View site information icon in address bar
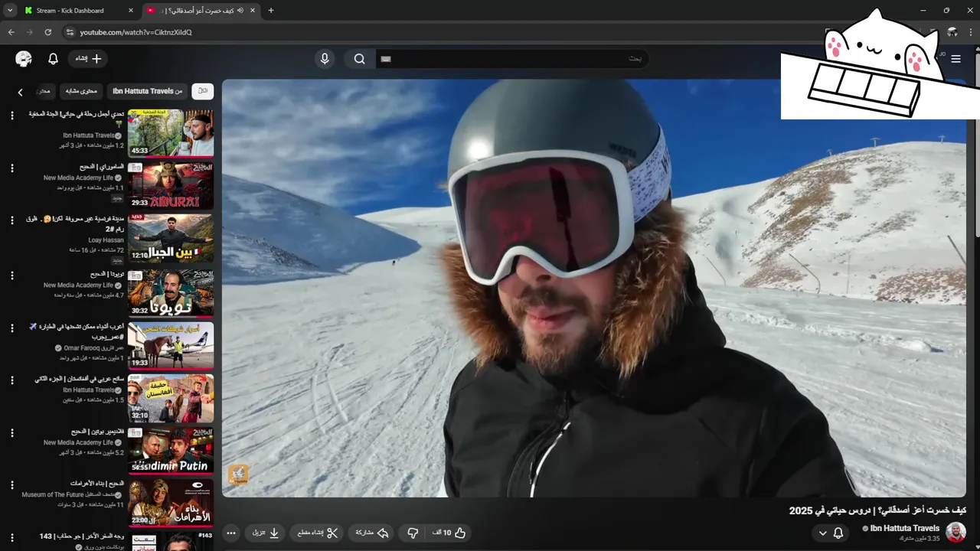Viewport: 980px width, 551px height. [x=70, y=32]
